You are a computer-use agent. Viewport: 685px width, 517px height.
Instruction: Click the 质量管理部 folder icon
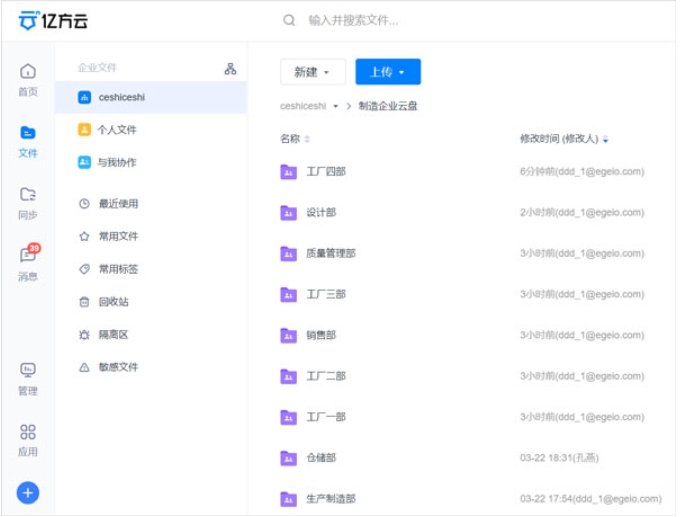click(x=288, y=253)
